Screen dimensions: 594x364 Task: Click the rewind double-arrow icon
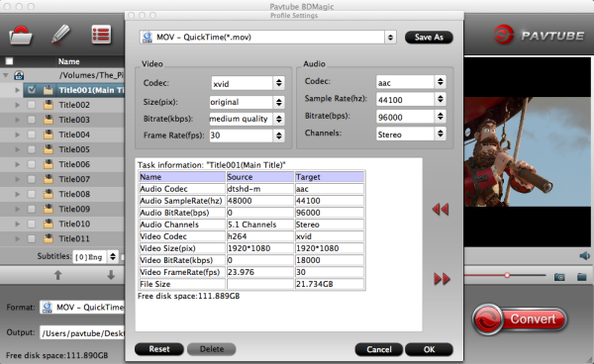(441, 210)
